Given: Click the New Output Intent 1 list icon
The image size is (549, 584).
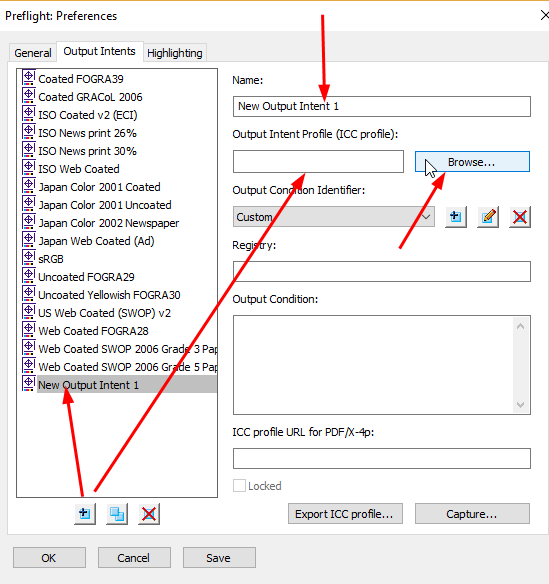Looking at the screenshot, I should (29, 383).
